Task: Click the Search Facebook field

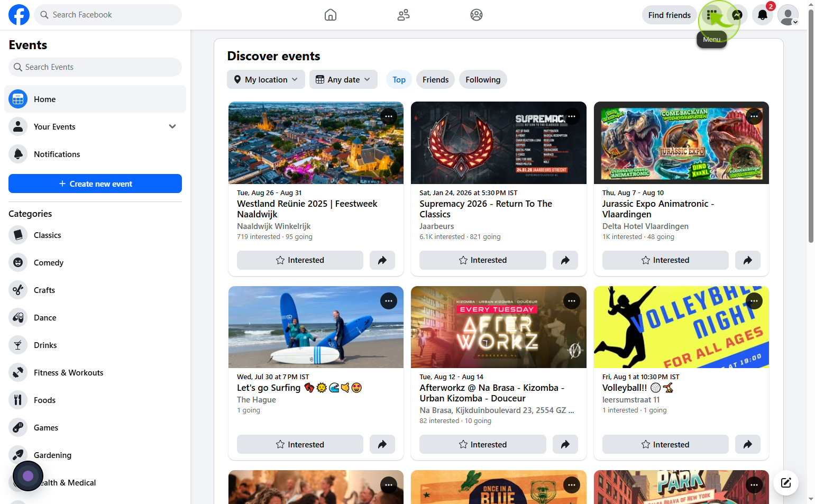Action: click(108, 15)
